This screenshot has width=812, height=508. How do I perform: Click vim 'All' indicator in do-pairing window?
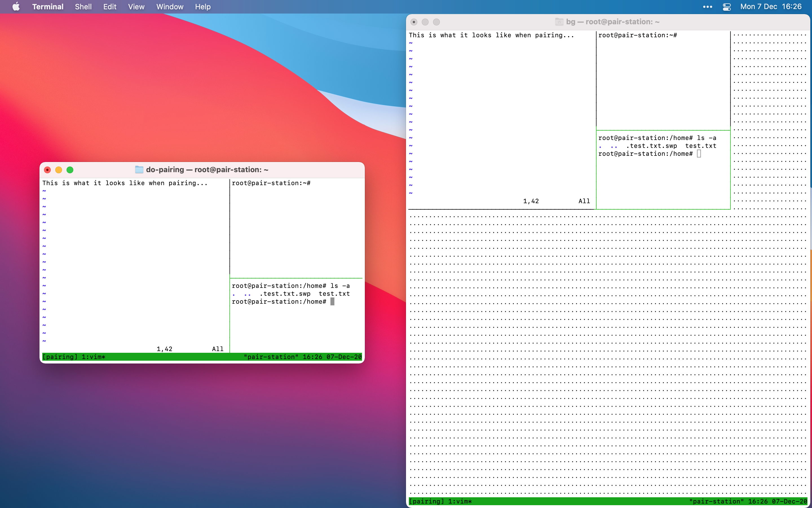(218, 349)
